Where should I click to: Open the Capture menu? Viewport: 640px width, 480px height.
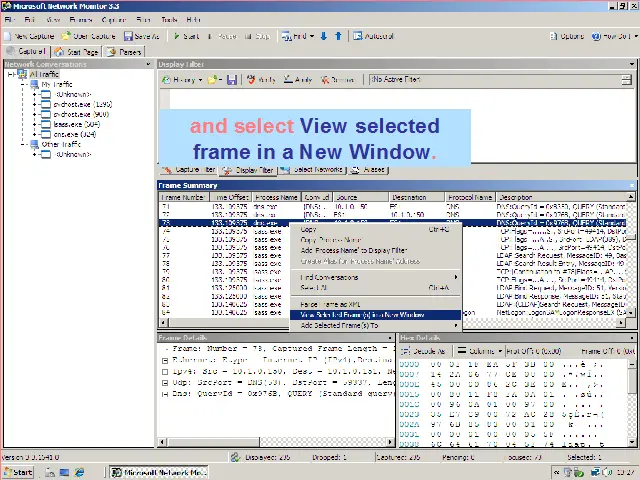114,20
